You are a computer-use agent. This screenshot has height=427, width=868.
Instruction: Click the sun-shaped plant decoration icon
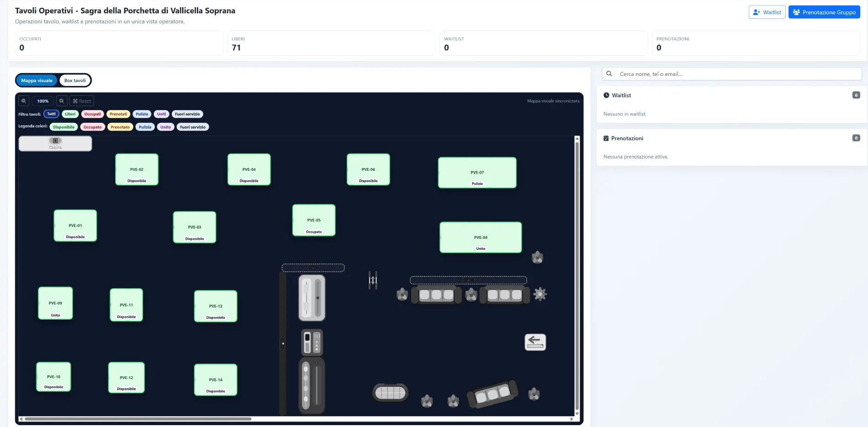540,294
